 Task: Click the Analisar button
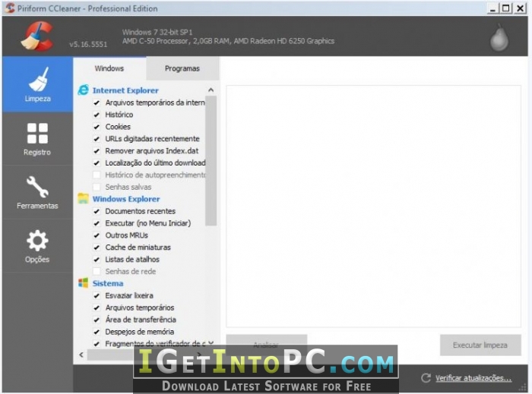pos(266,345)
